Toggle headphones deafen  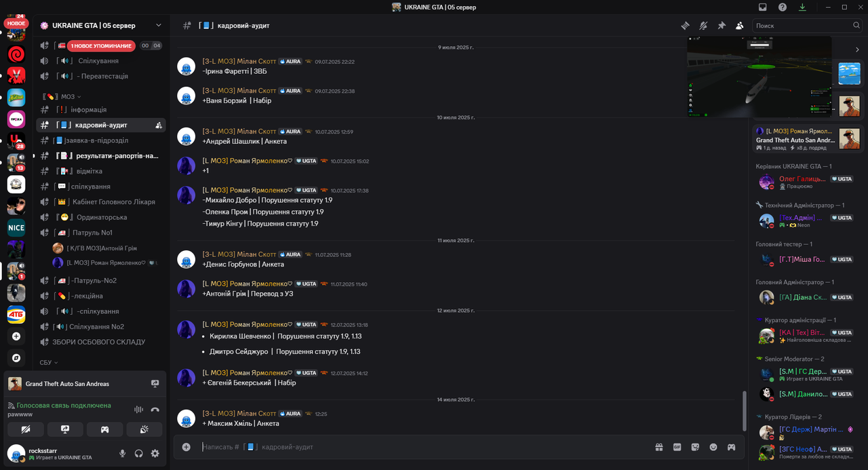pos(139,454)
